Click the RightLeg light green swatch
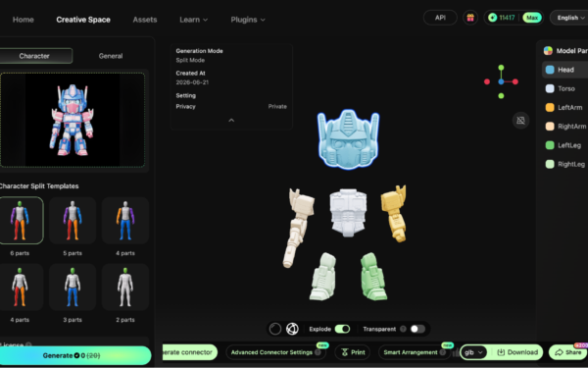The width and height of the screenshot is (588, 368). pos(550,164)
